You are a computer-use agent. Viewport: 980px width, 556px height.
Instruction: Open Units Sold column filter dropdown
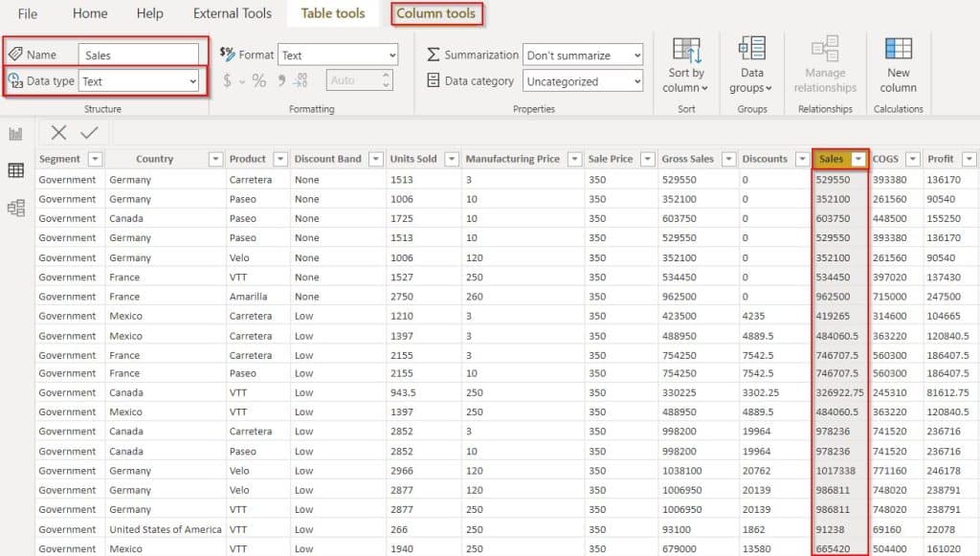(x=452, y=159)
